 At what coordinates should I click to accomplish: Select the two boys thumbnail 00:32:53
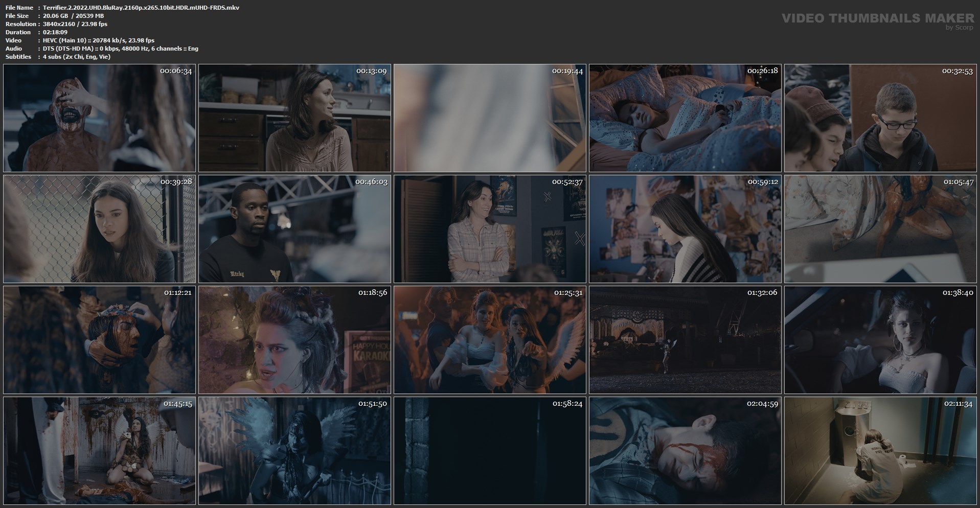881,118
